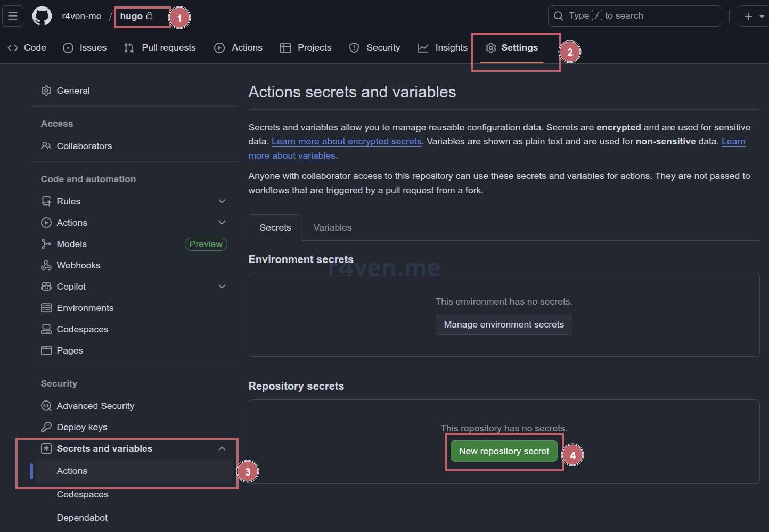
Task: Click the Pages browser icon
Action: 46,350
